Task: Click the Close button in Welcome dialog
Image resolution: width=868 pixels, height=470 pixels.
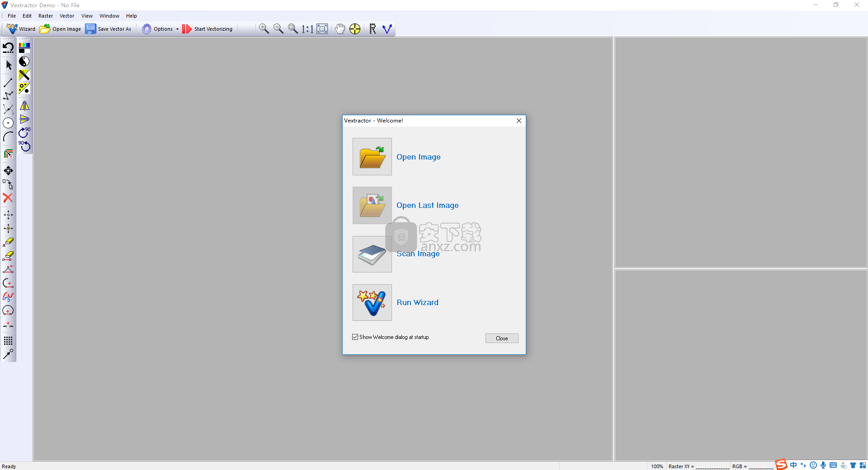Action: (x=502, y=338)
